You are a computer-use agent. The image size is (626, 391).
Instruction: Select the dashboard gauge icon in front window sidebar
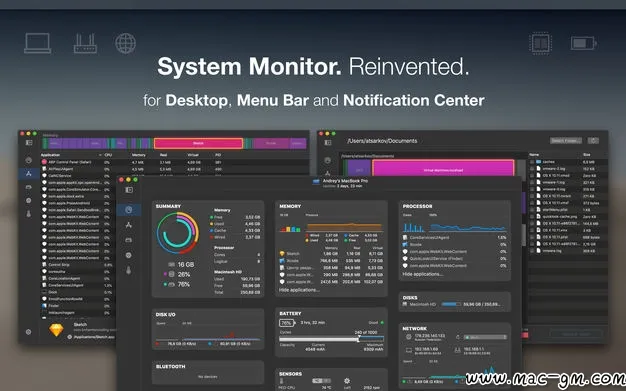tap(129, 210)
